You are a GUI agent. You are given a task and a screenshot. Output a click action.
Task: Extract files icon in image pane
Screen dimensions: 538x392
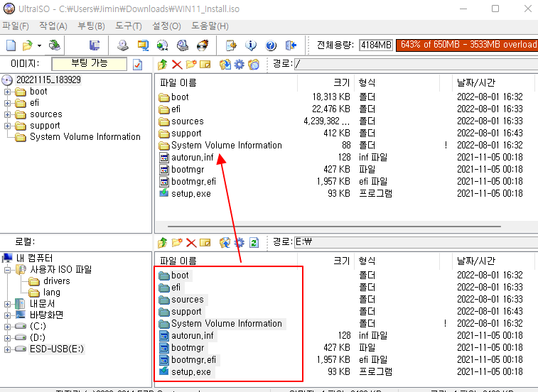225,64
